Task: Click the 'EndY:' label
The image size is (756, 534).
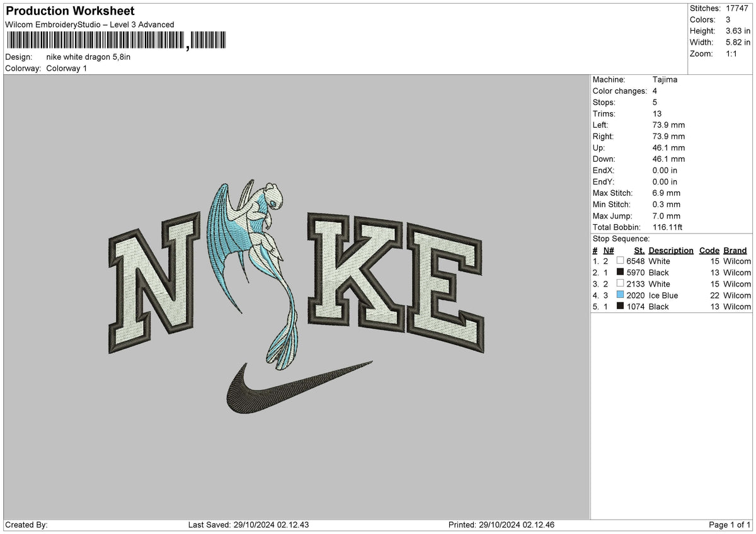Action: click(604, 181)
